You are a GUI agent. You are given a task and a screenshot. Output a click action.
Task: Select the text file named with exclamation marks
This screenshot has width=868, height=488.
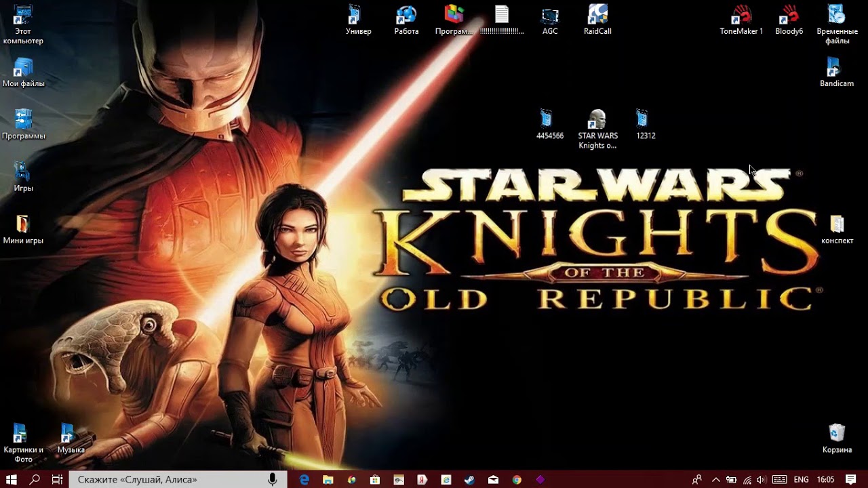click(502, 20)
